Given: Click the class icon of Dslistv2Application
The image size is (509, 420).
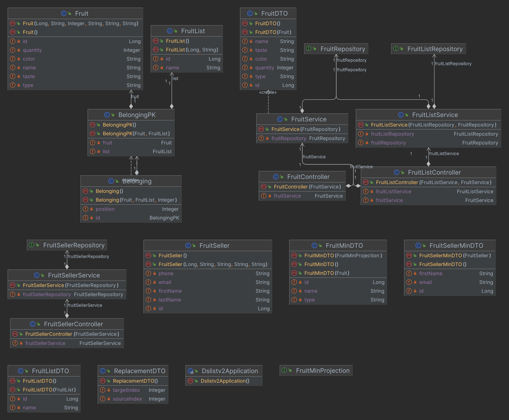Looking at the screenshot, I should tap(191, 371).
